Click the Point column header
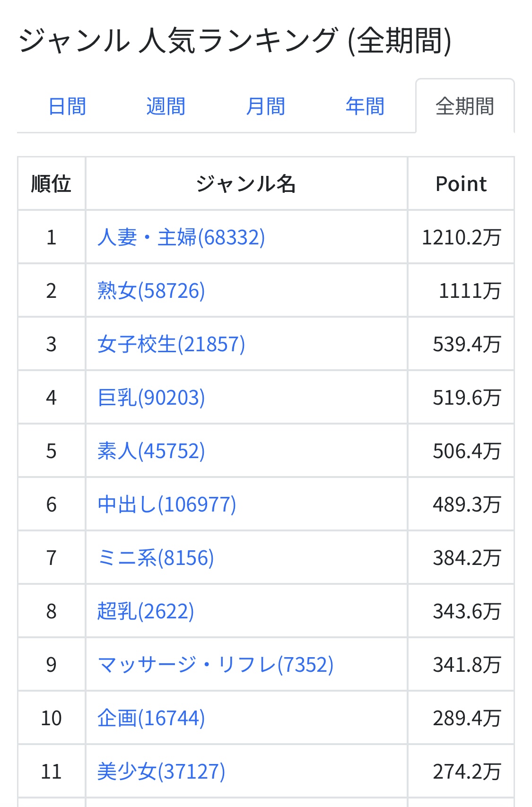This screenshot has height=807, width=532. tap(461, 184)
